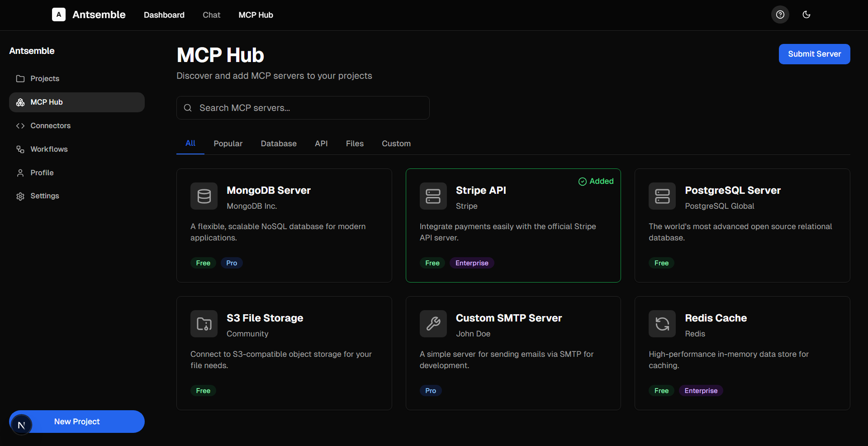Open the help question mark icon

780,14
